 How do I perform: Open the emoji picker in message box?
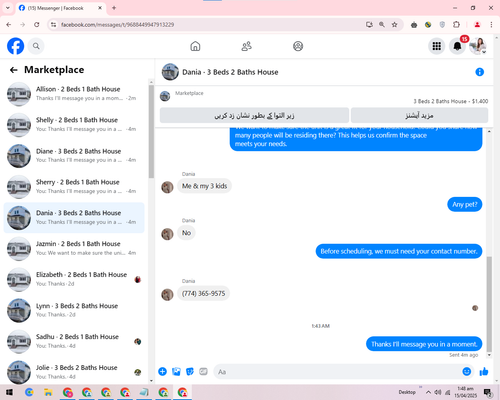(467, 371)
